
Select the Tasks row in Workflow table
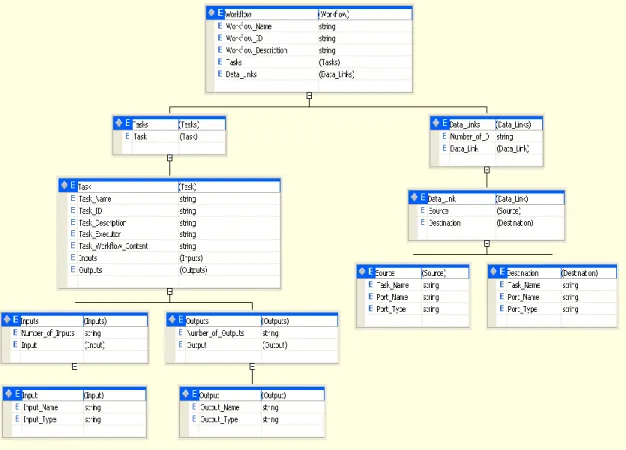click(x=314, y=62)
